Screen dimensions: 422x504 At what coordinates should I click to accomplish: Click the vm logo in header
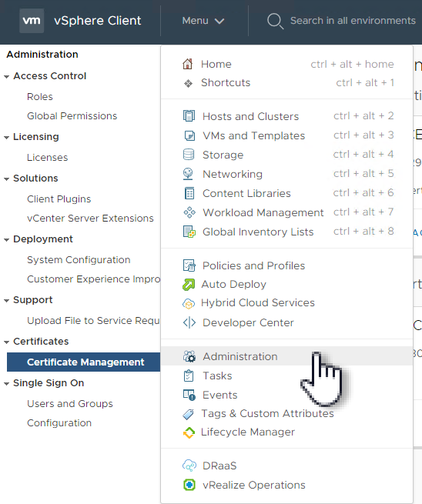pyautogui.click(x=32, y=21)
